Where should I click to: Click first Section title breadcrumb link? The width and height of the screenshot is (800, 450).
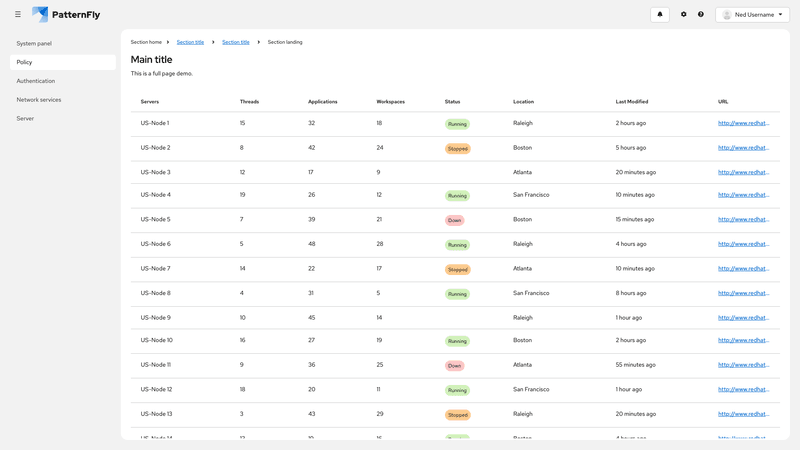(x=190, y=42)
